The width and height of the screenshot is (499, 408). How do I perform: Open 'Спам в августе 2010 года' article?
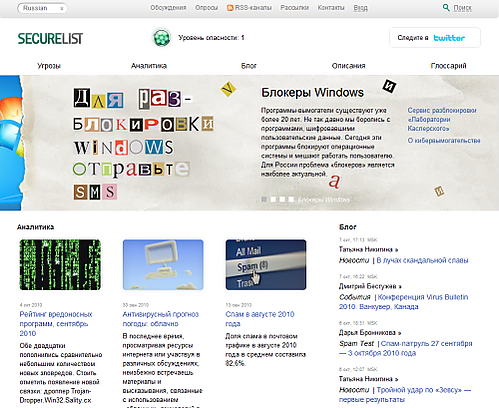pyautogui.click(x=260, y=319)
